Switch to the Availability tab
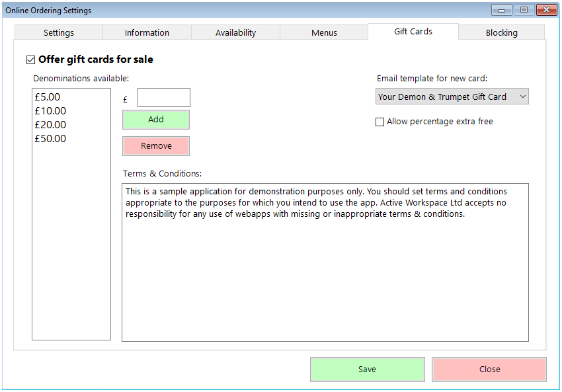Image resolution: width=562 pixels, height=392 pixels. [x=235, y=32]
